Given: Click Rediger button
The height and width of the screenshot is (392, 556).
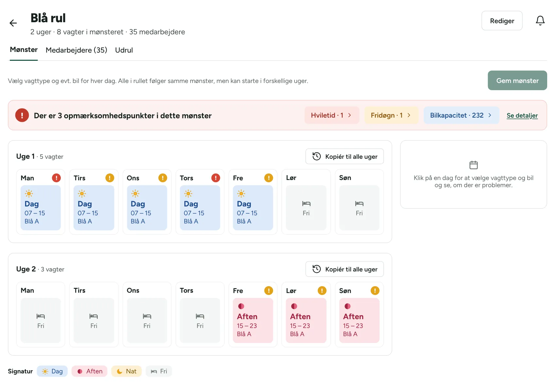Looking at the screenshot, I should [502, 21].
